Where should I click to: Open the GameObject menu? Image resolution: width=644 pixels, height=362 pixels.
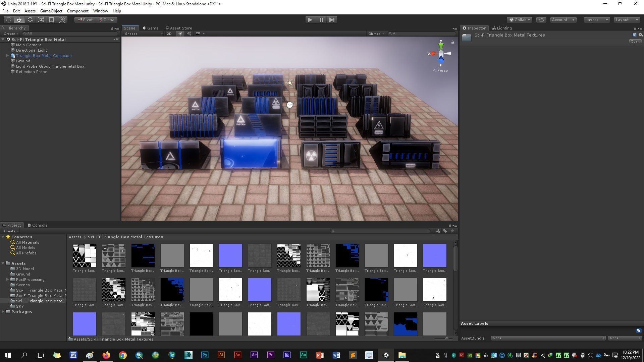(x=51, y=11)
